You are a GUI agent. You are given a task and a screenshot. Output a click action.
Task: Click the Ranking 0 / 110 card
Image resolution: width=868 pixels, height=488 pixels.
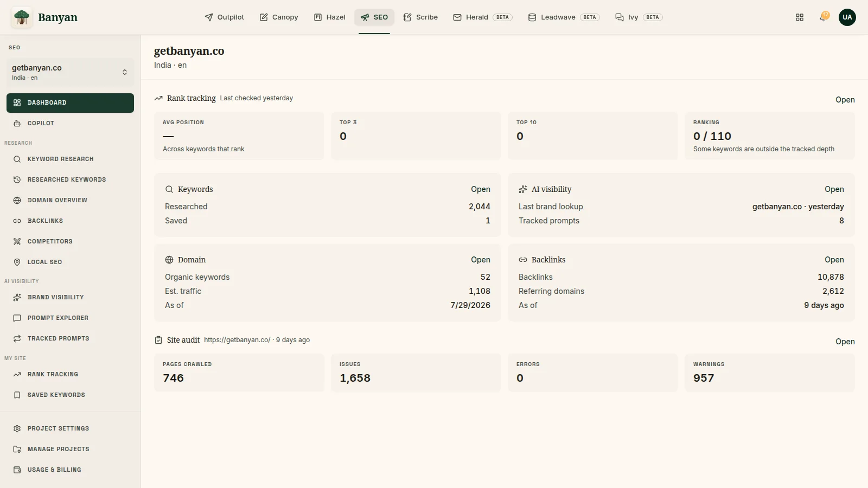pyautogui.click(x=770, y=136)
